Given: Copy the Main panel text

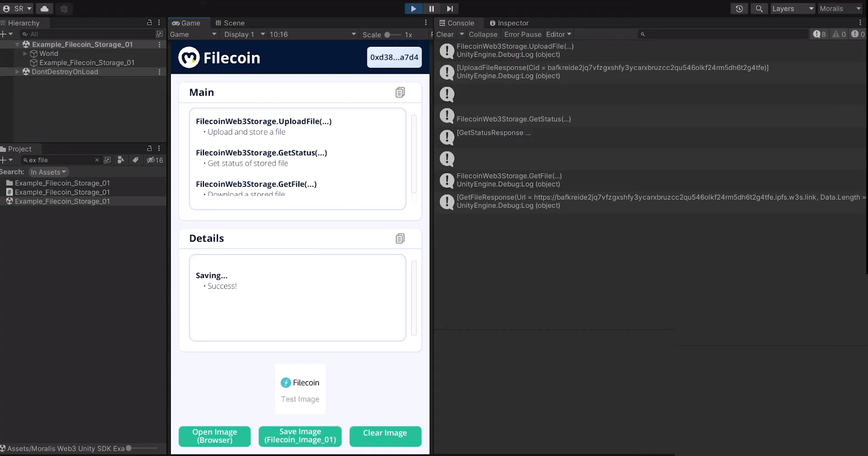Looking at the screenshot, I should tap(400, 92).
